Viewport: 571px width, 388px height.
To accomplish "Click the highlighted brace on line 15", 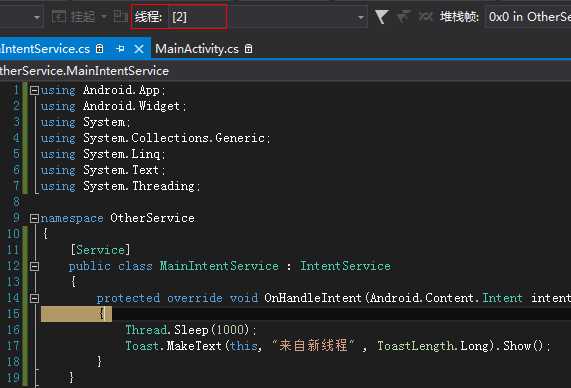I will click(101, 314).
